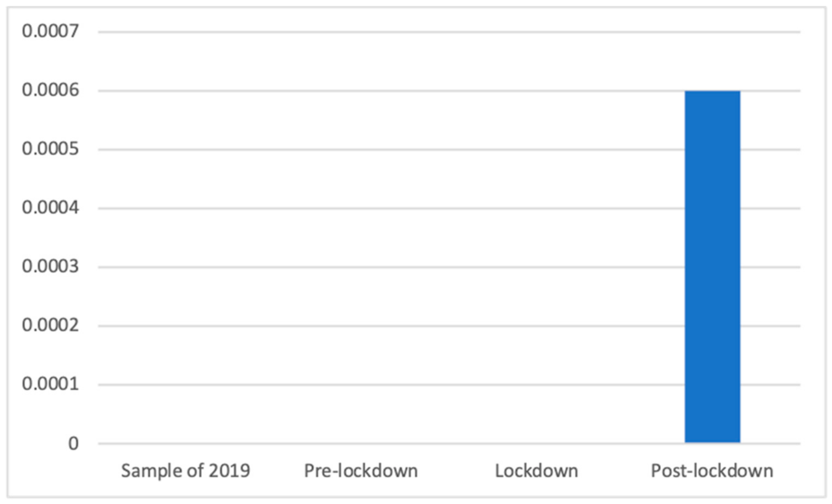Select the top gridline at 0.0007

(x=449, y=32)
